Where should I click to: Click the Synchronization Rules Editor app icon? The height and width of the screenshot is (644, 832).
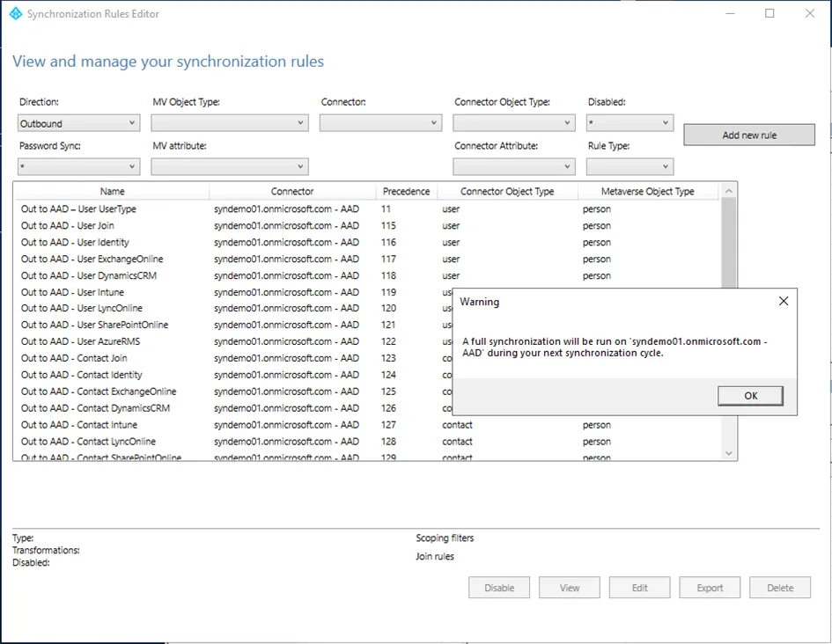pyautogui.click(x=15, y=14)
